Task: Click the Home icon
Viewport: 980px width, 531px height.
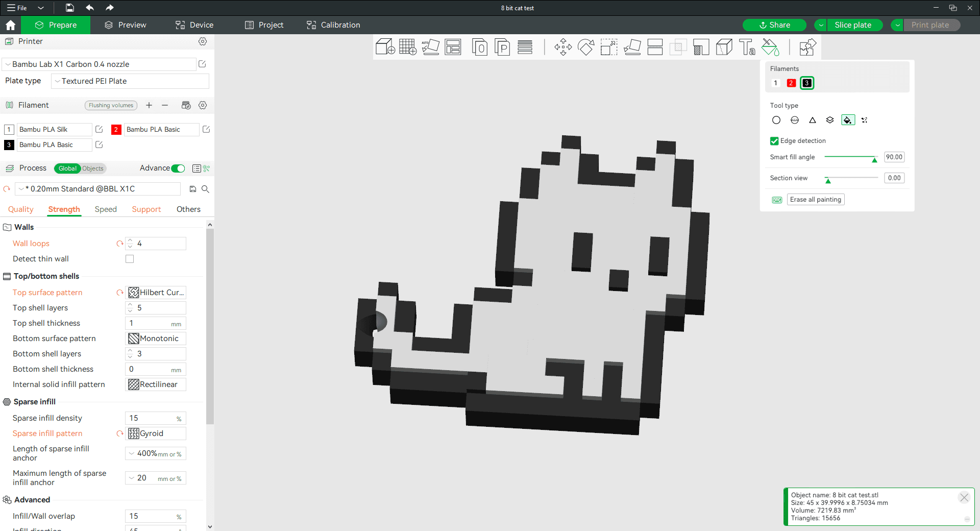Action: 10,25
